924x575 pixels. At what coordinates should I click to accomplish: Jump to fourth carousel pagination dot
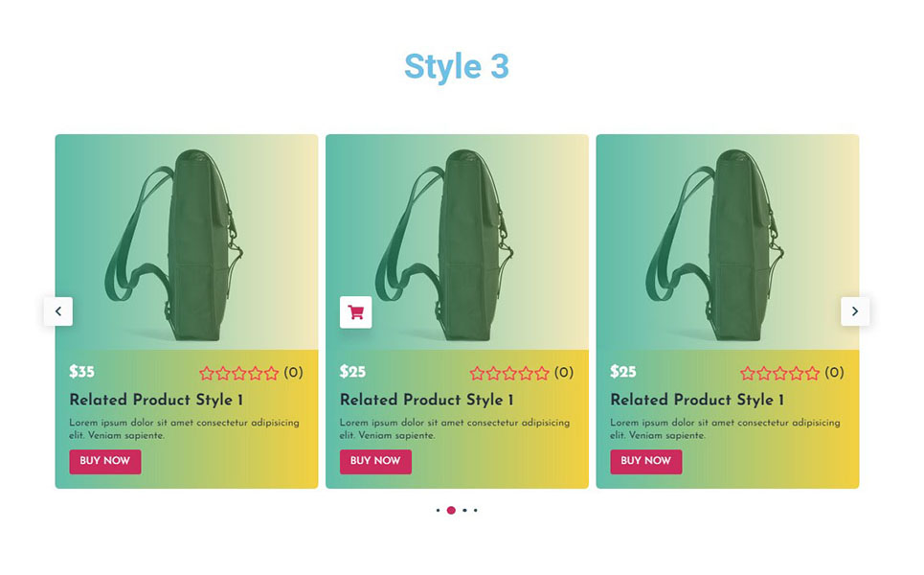click(x=476, y=510)
